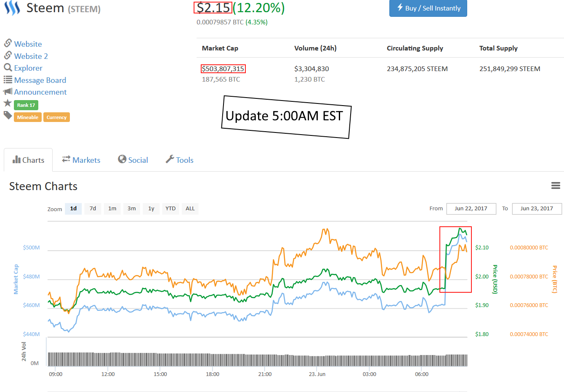Open the Website link
The width and height of the screenshot is (564, 392).
[x=28, y=44]
